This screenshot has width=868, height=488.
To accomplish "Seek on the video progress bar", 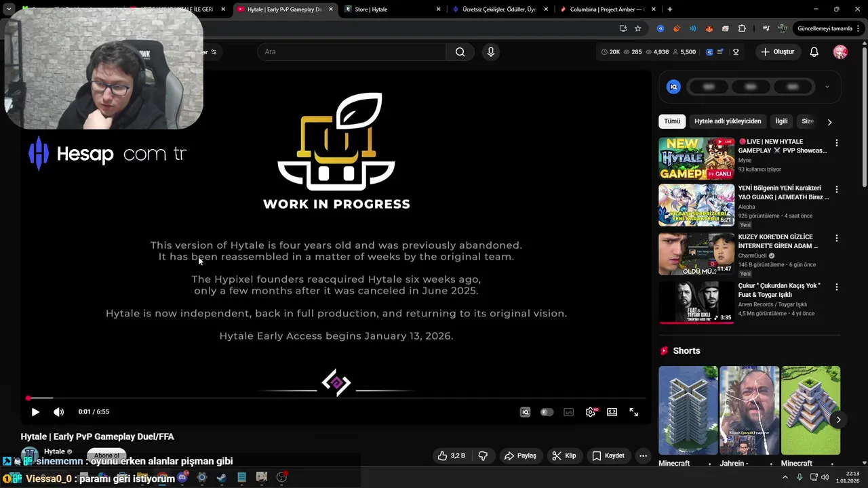I will click(336, 398).
